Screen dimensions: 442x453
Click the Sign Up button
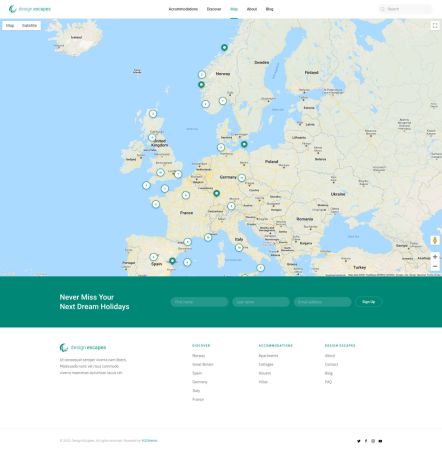click(x=368, y=302)
